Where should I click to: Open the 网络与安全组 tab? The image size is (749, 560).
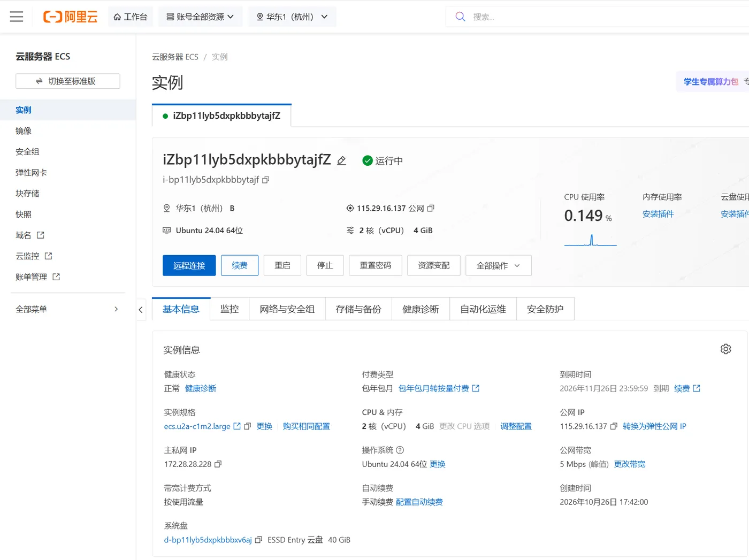287,309
